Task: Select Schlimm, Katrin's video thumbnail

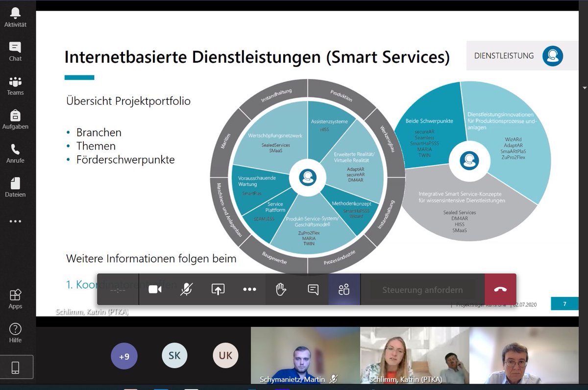Action: pos(414,356)
